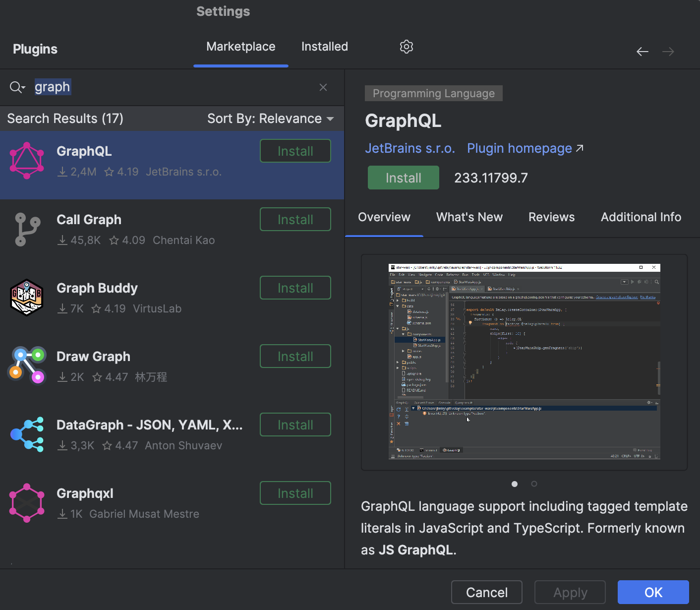View the What's New tab
Viewport: 700px width, 610px height.
click(x=469, y=217)
